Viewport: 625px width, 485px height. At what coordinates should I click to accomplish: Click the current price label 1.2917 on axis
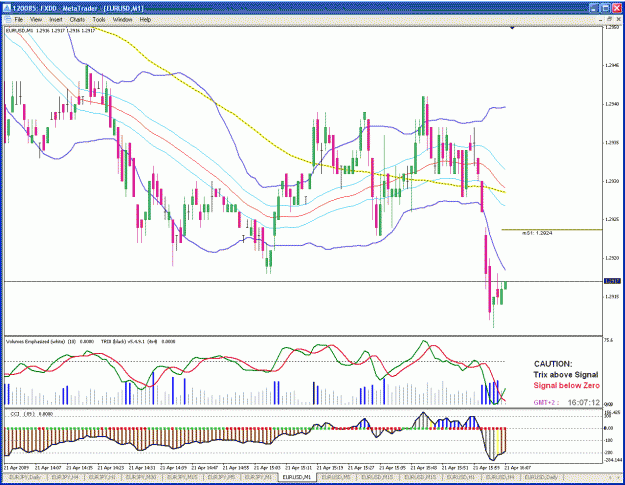[x=612, y=281]
